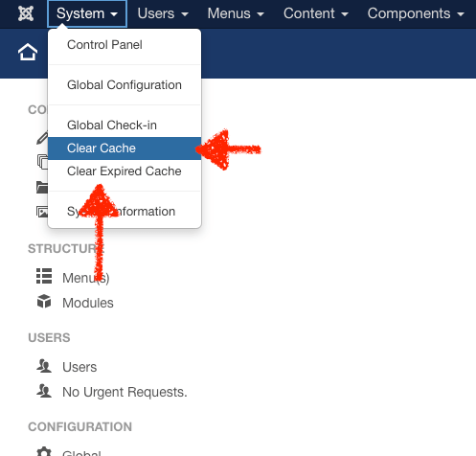The height and width of the screenshot is (456, 476).
Task: Click the Modules cube icon
Action: [44, 301]
